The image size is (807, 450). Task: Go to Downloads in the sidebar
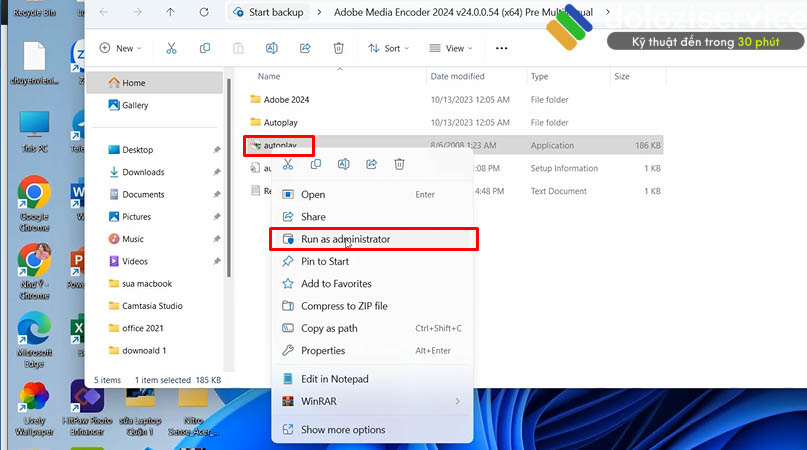tap(143, 172)
